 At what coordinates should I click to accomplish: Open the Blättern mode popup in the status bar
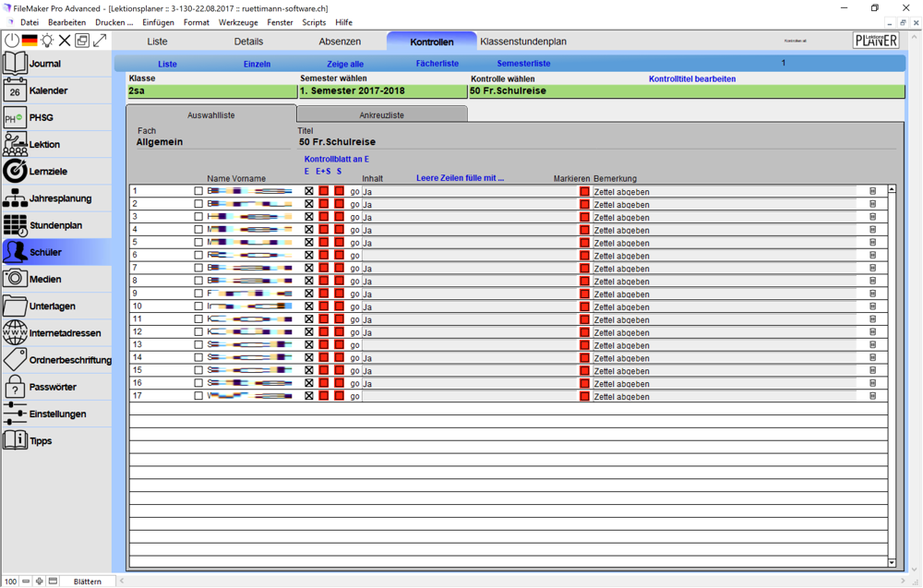pos(88,581)
